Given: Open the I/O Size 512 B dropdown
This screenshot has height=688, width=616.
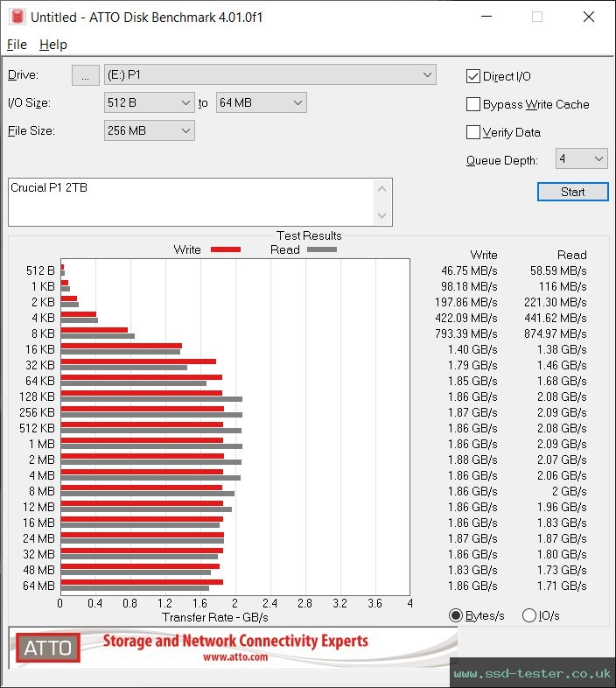Looking at the screenshot, I should (149, 102).
